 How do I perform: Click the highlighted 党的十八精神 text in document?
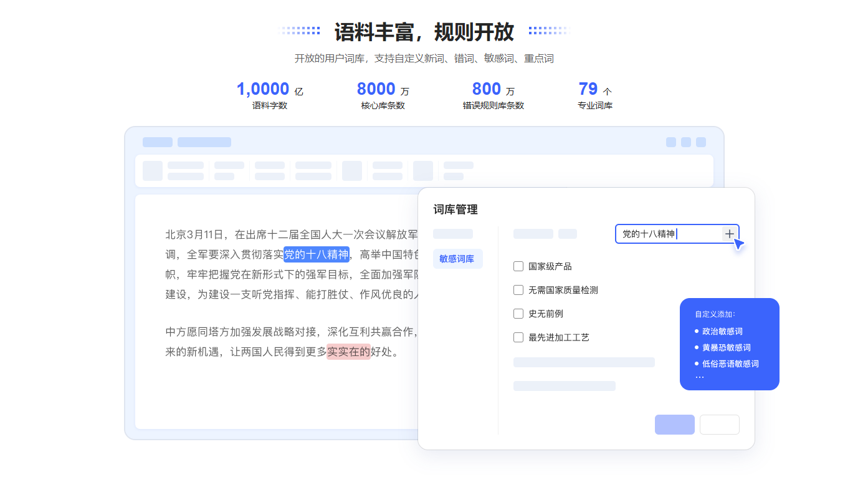pos(317,254)
